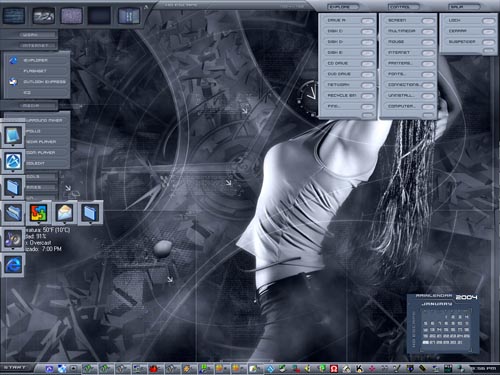Select the dark blank screen thumbnail
Screen dimensions: 500x375
pos(99,16)
